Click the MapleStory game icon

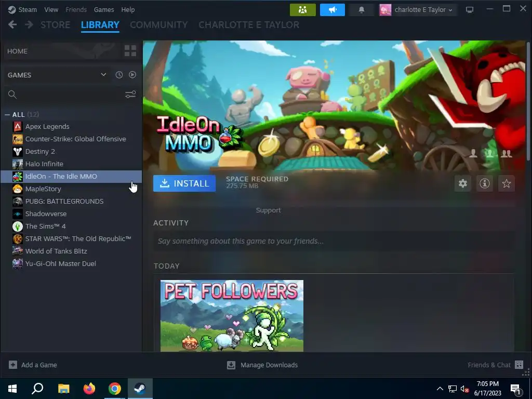pyautogui.click(x=18, y=189)
